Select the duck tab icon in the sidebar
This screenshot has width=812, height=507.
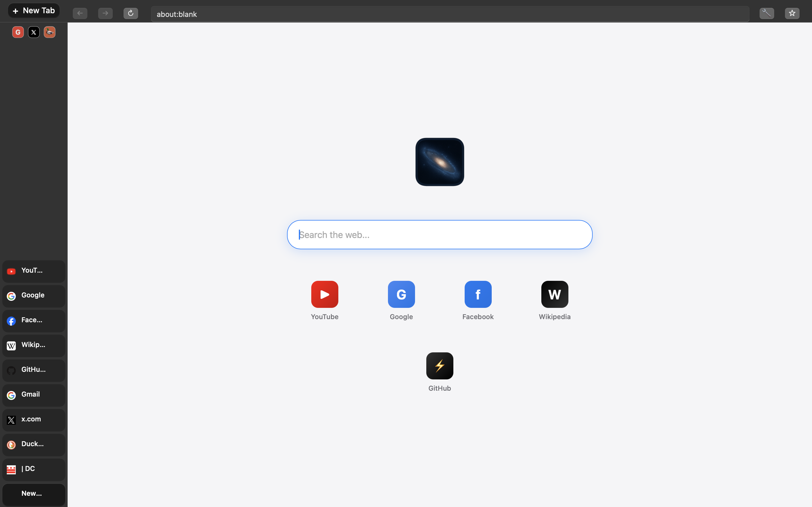coord(49,32)
